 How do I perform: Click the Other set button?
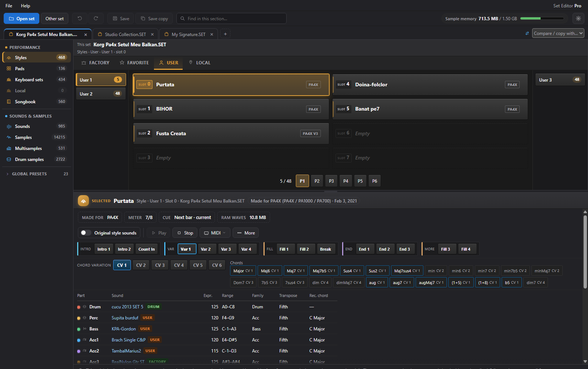[x=54, y=18]
